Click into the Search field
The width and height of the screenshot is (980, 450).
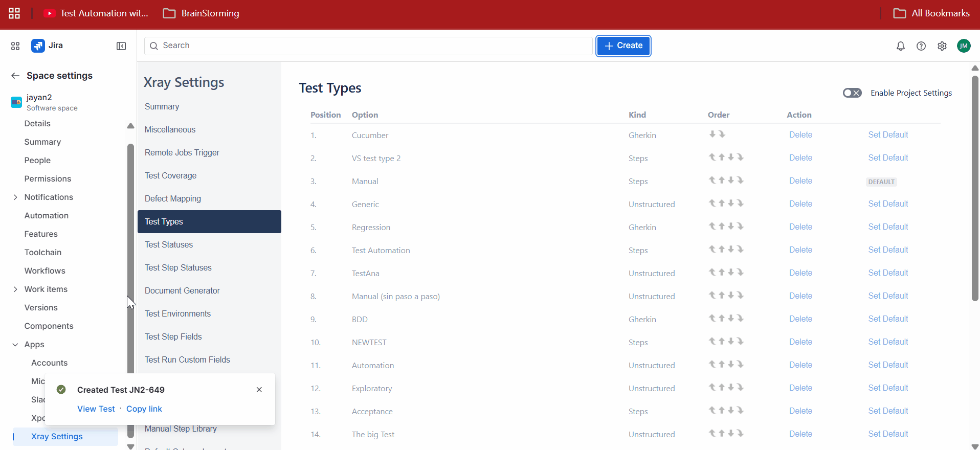pos(368,46)
